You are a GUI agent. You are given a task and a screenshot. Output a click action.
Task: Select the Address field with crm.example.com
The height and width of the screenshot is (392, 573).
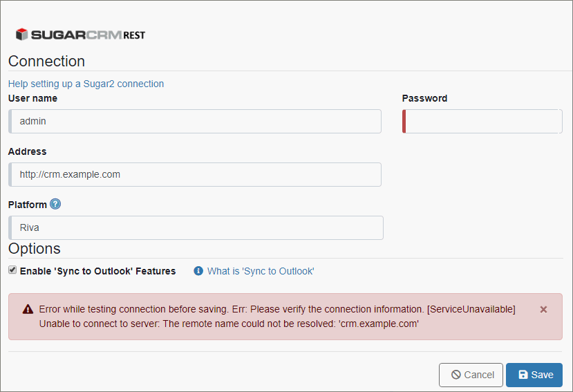click(x=195, y=174)
